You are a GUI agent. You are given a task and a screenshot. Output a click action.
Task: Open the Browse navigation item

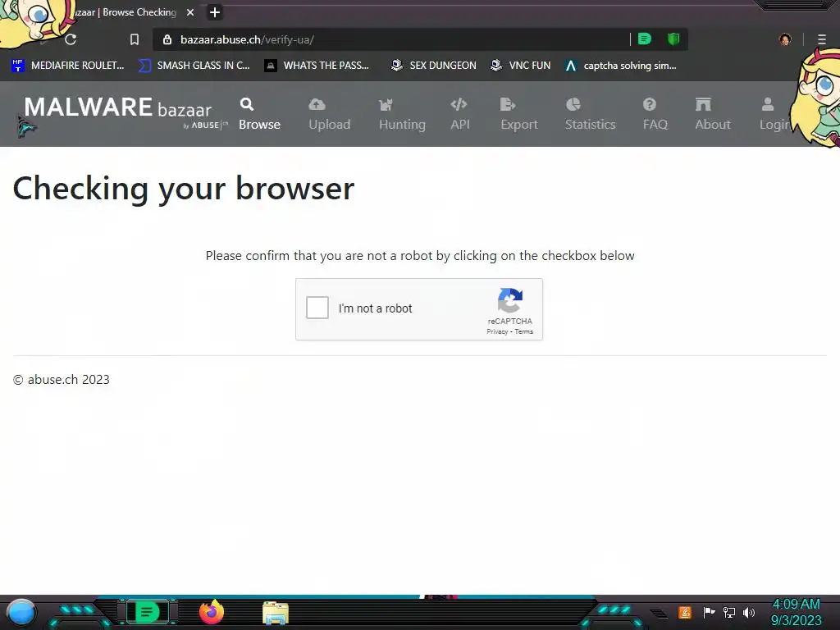pos(259,114)
